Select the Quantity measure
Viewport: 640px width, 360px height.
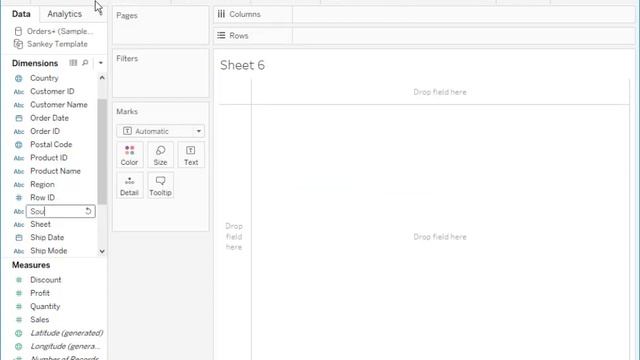click(x=45, y=307)
